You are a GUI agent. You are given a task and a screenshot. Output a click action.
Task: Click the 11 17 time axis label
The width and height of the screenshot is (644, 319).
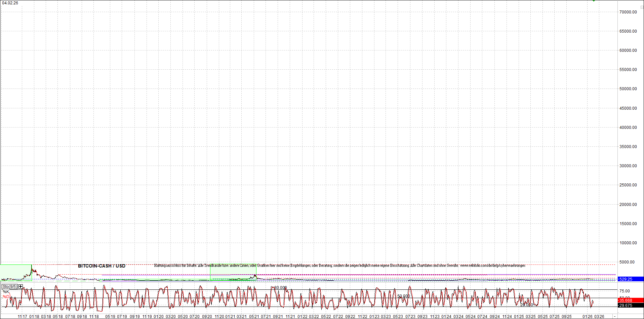[x=22, y=317]
